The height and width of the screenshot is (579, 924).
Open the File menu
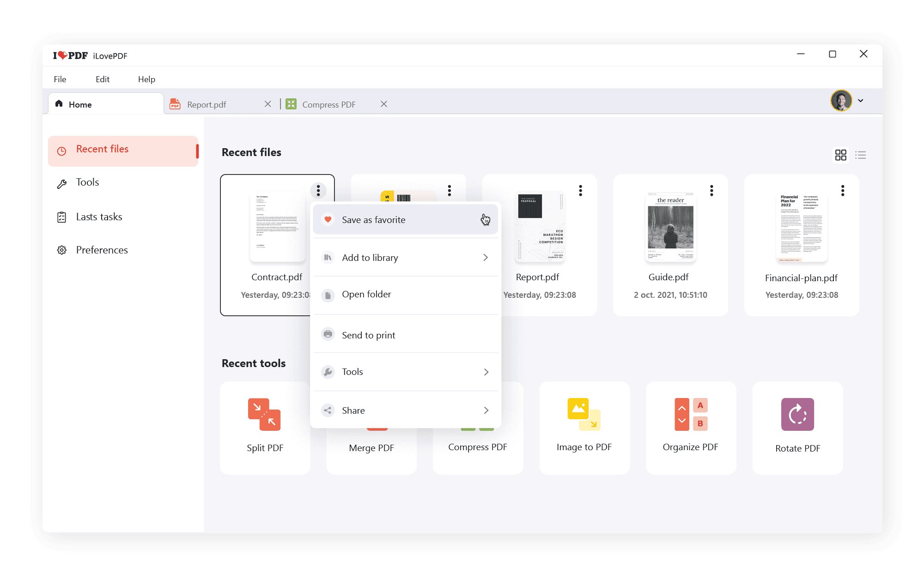pyautogui.click(x=60, y=79)
